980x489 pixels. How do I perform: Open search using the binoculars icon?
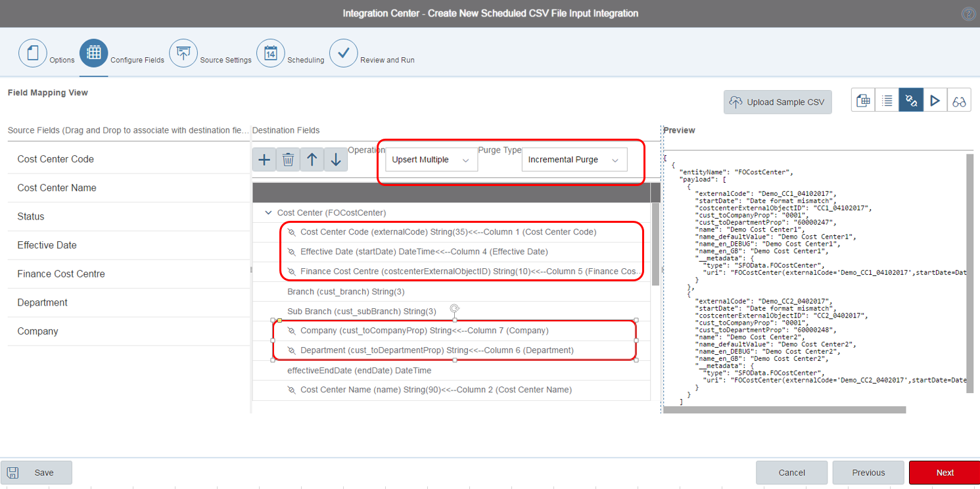pyautogui.click(x=959, y=100)
